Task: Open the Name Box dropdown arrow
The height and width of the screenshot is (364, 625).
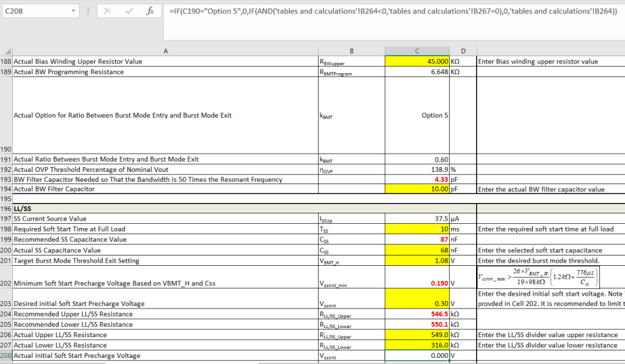Action: [x=74, y=11]
